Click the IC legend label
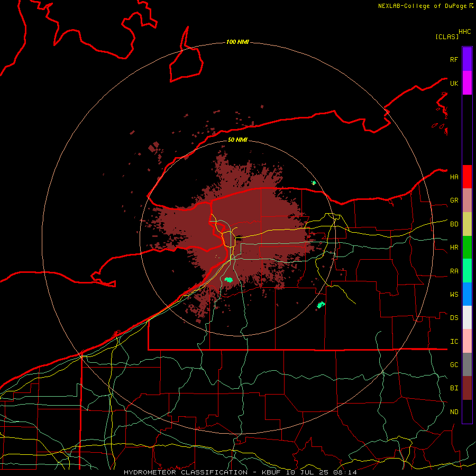476x476 pixels. coord(454,342)
